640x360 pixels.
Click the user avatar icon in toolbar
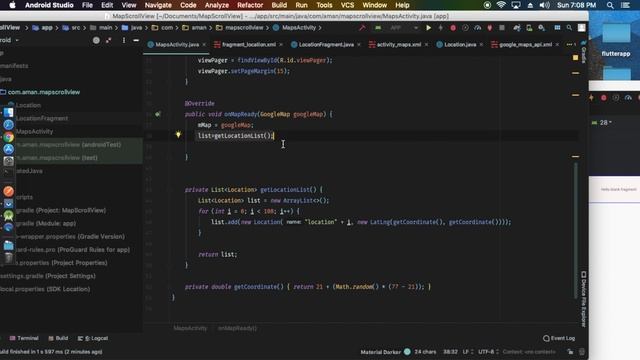tap(582, 28)
